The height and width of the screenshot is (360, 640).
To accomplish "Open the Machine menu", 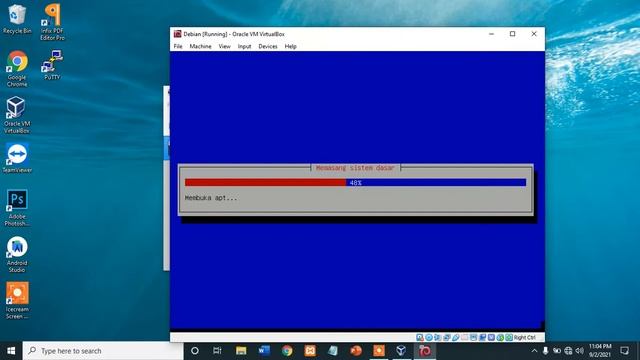I will click(x=200, y=47).
